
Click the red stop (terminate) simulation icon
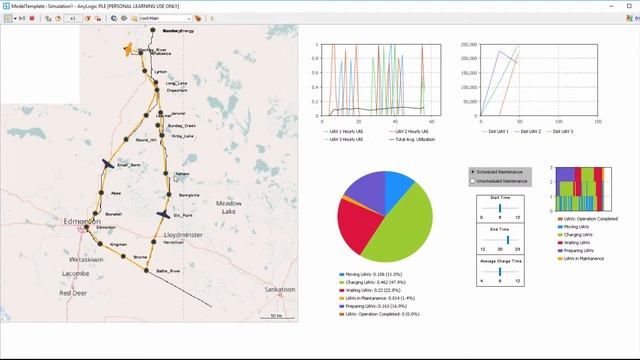point(32,18)
